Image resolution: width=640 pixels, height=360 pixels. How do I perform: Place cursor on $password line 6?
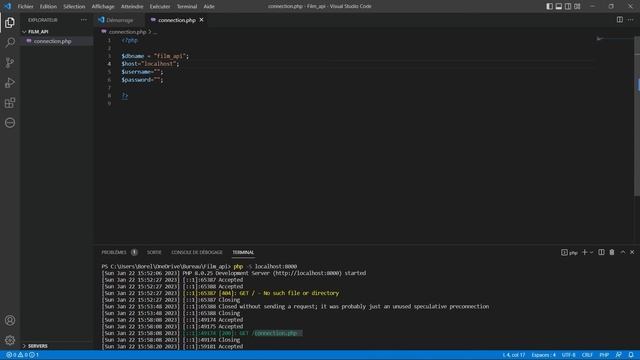142,80
